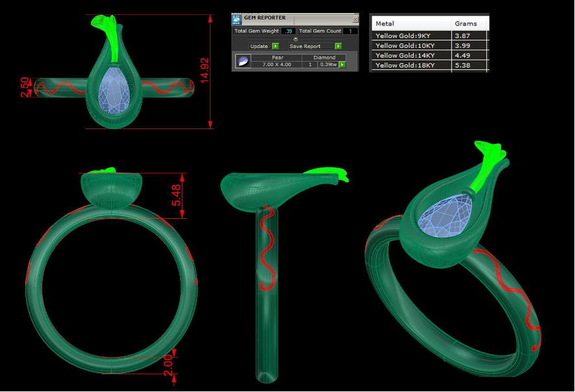The width and height of the screenshot is (575, 392).
Task: Click the Total Gem Weight label
Action: click(x=257, y=31)
